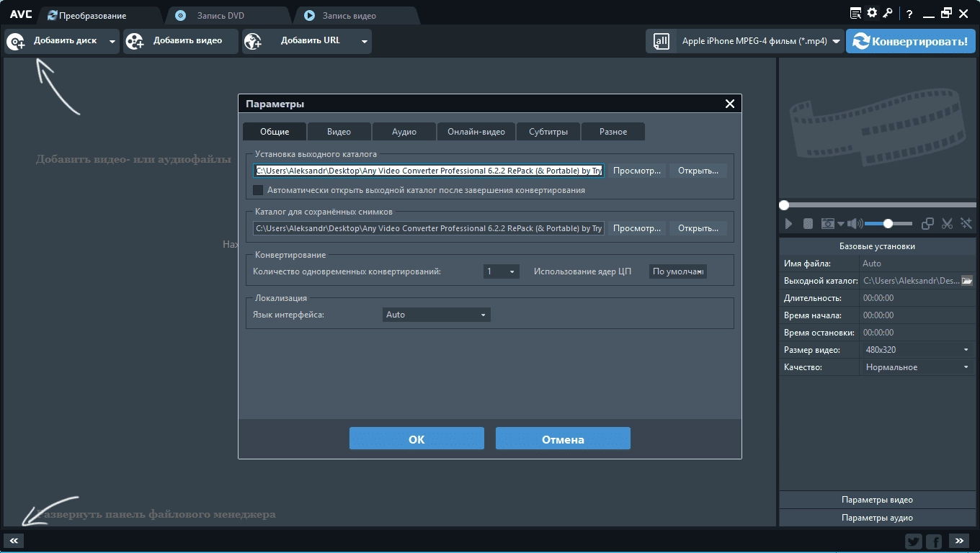Click Открыть for output directory
The image size is (980, 553).
(x=698, y=171)
